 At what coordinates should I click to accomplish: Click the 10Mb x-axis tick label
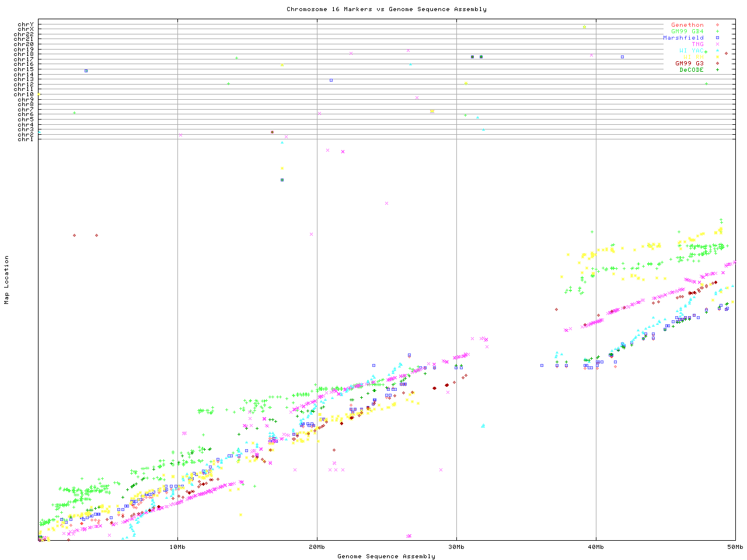coord(177,547)
